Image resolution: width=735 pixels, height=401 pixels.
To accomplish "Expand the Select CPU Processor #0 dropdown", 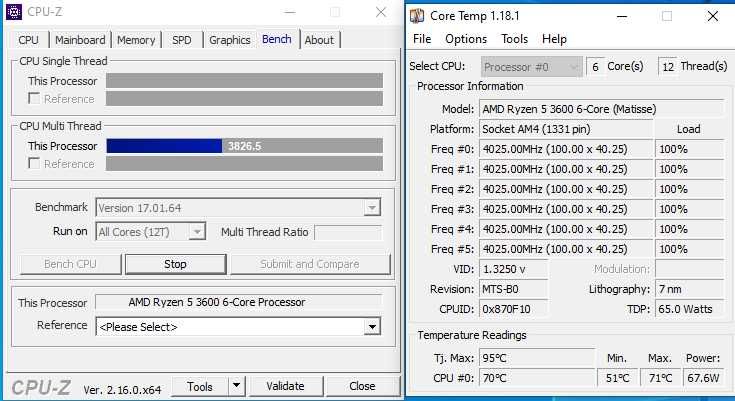I will [532, 67].
